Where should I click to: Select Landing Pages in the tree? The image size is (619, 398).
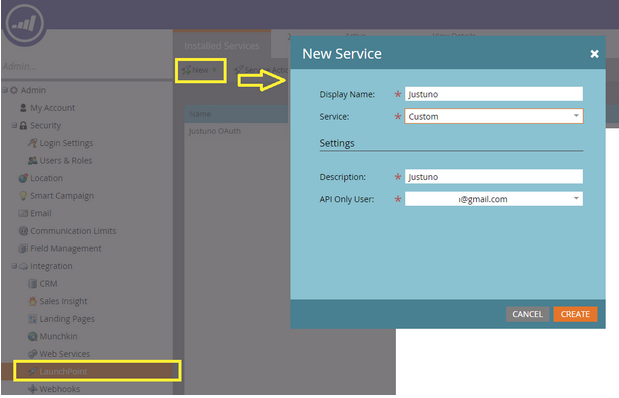coord(67,319)
